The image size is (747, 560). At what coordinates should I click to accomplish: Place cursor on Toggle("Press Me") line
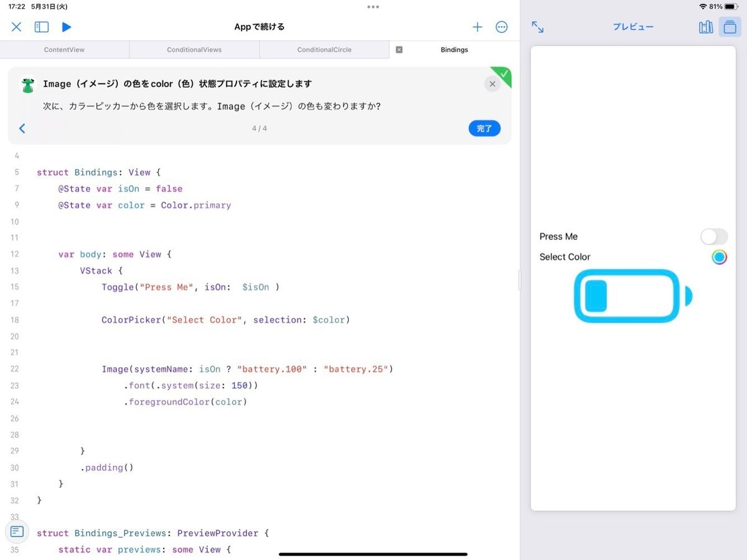pyautogui.click(x=190, y=287)
